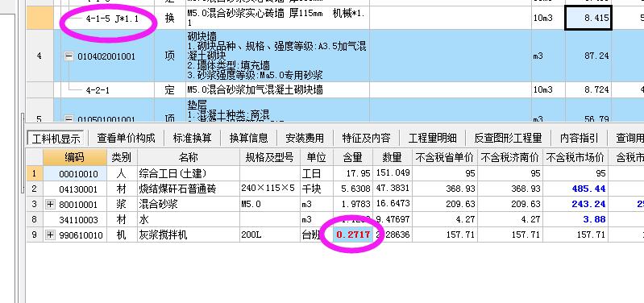Expand the 990610010 灰浆搅拌机 row
Image resolution: width=644 pixels, height=303 pixels.
pos(50,235)
